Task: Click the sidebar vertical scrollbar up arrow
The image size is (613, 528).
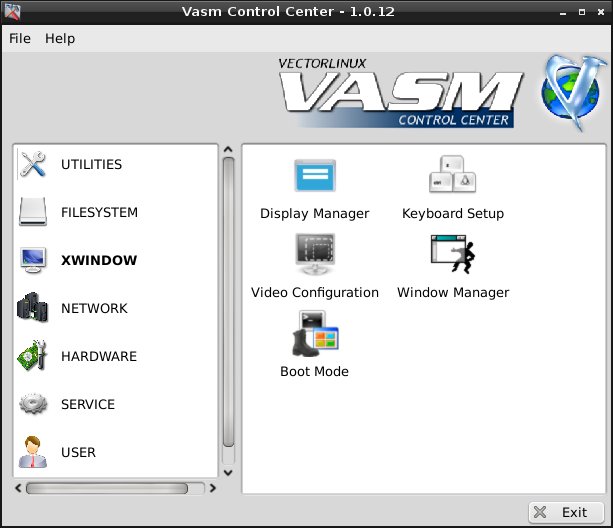Action: pos(228,150)
